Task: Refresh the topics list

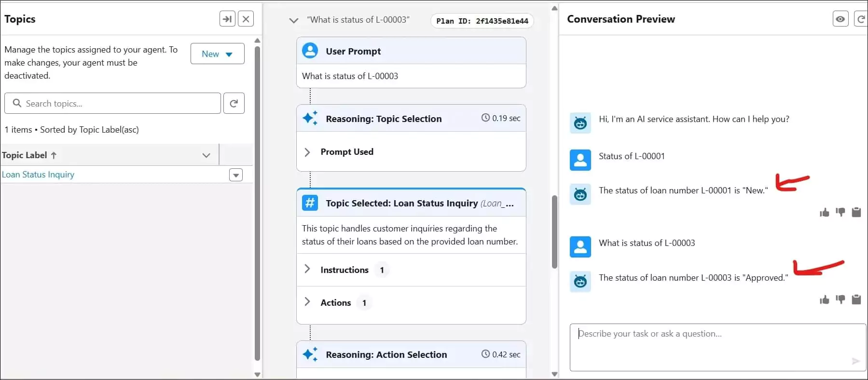Action: click(x=234, y=103)
